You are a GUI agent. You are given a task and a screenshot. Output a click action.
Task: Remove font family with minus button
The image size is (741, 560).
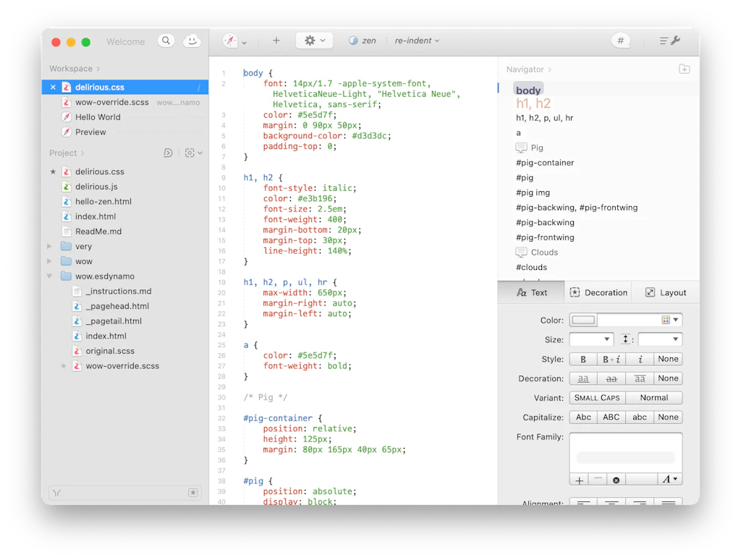598,480
